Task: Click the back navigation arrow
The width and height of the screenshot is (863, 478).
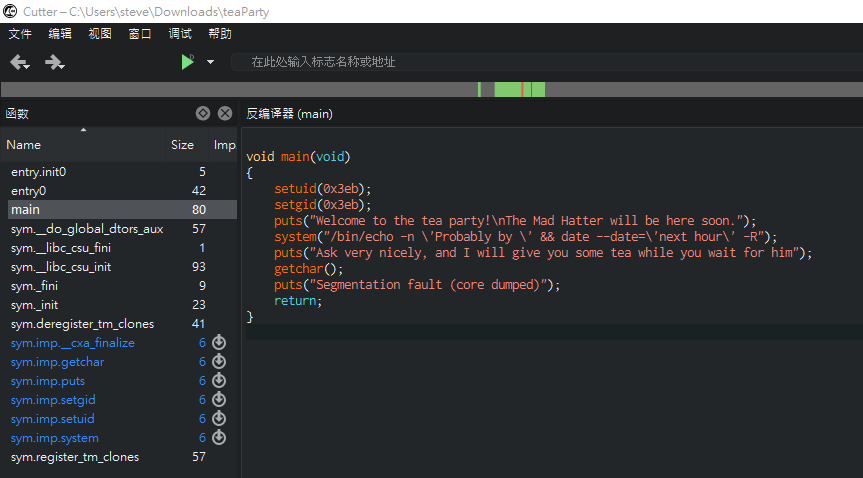Action: (19, 62)
